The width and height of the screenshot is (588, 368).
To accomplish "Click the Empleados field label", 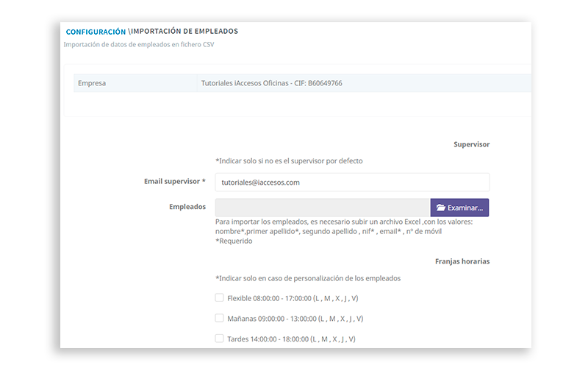I will click(187, 207).
